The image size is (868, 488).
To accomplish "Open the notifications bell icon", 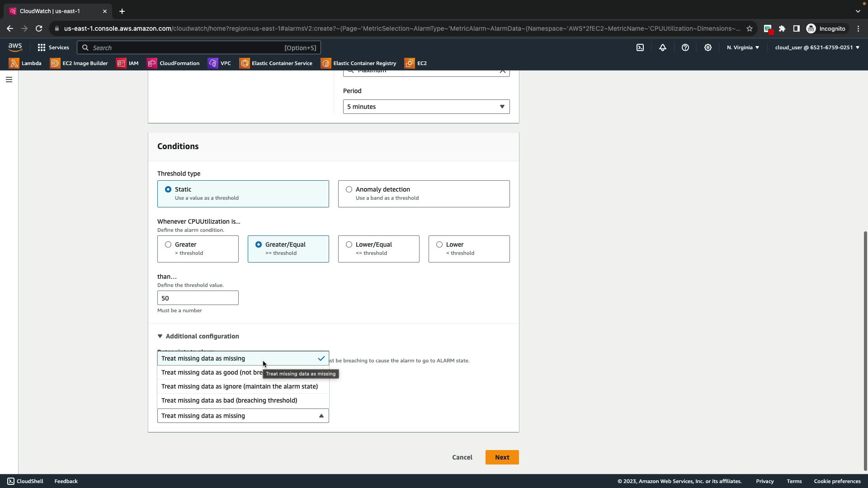I will pyautogui.click(x=663, y=47).
